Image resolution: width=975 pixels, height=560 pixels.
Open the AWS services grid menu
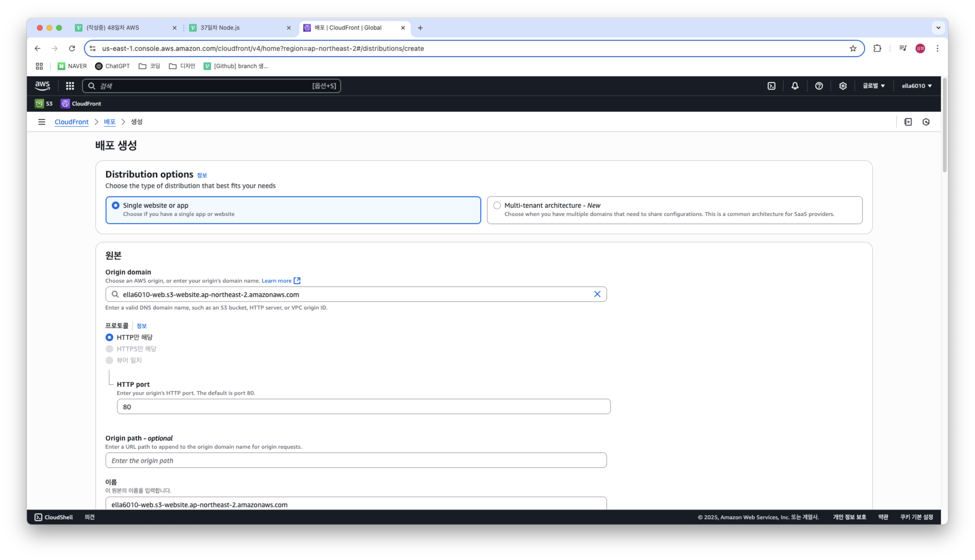coord(70,86)
